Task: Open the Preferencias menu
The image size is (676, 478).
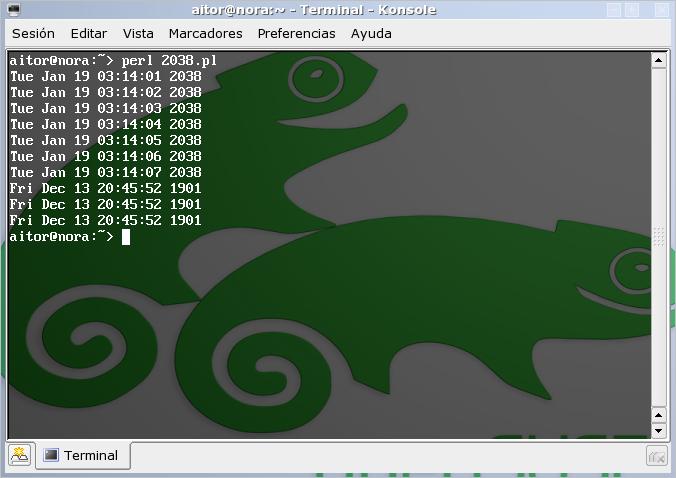Action: point(296,33)
